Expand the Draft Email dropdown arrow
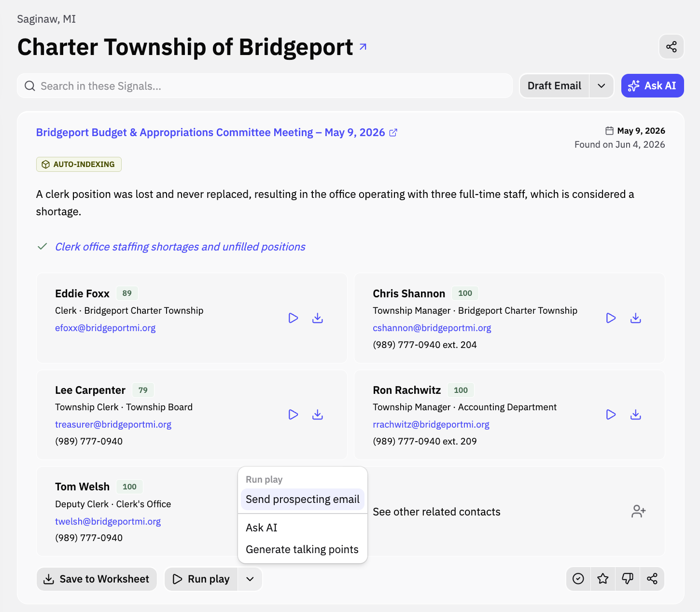Image resolution: width=700 pixels, height=612 pixels. pos(601,86)
